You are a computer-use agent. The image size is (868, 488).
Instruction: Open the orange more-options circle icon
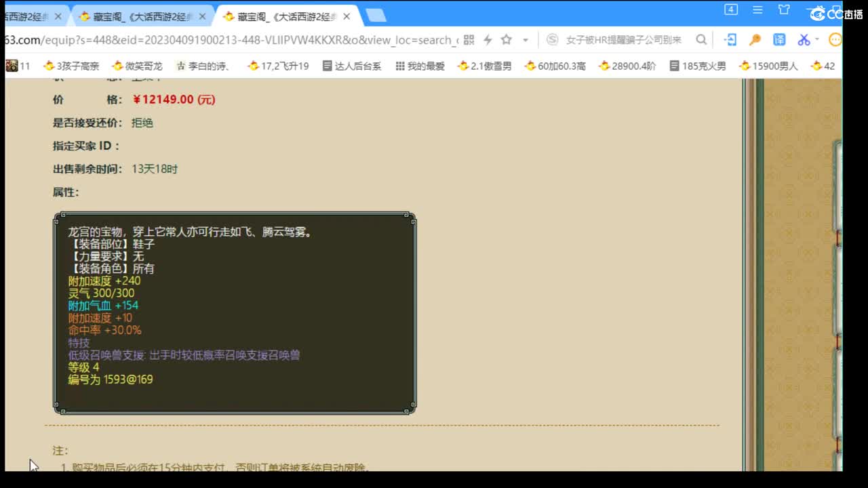pyautogui.click(x=835, y=40)
